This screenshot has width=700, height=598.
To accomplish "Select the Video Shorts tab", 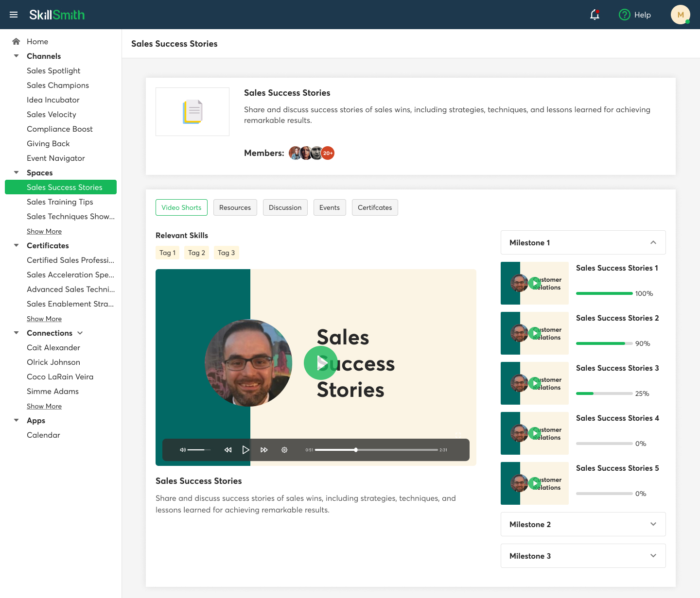I will tap(181, 207).
